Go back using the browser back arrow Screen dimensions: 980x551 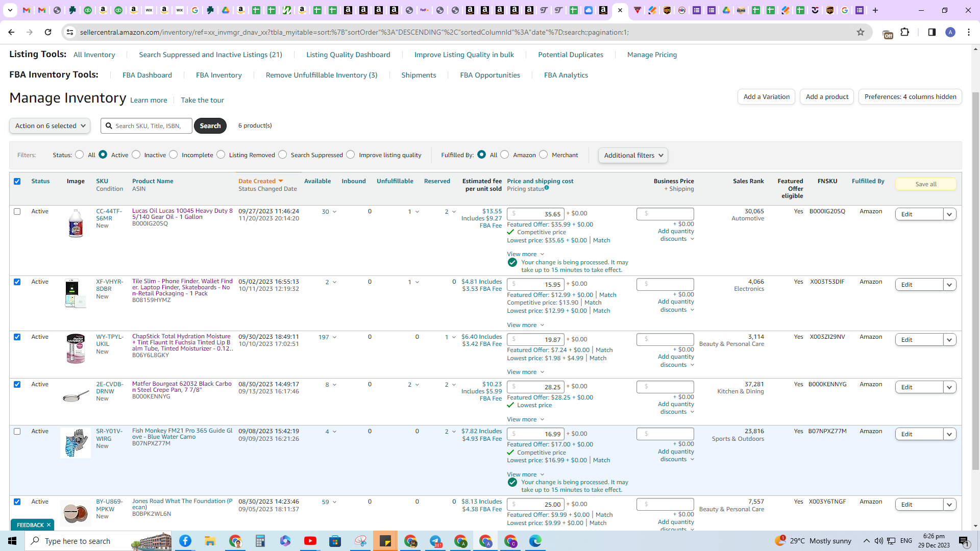point(11,32)
